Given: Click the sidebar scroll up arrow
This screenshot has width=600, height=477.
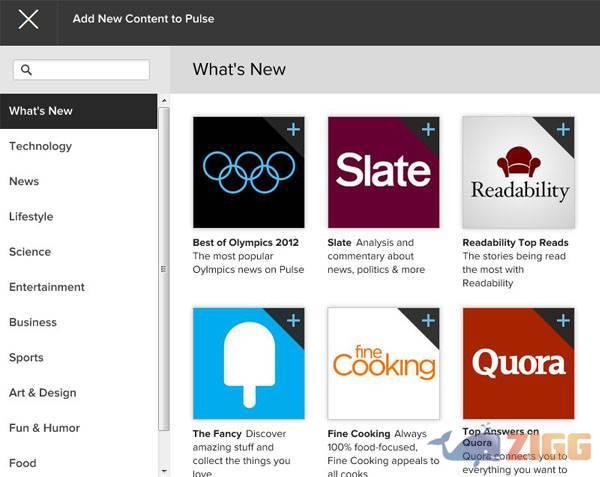Looking at the screenshot, I should tap(164, 101).
